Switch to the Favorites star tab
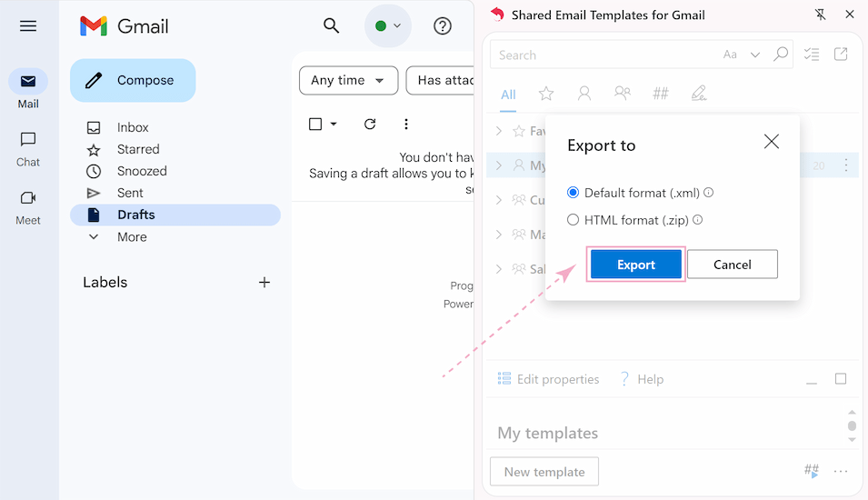This screenshot has width=868, height=500. coord(546,94)
